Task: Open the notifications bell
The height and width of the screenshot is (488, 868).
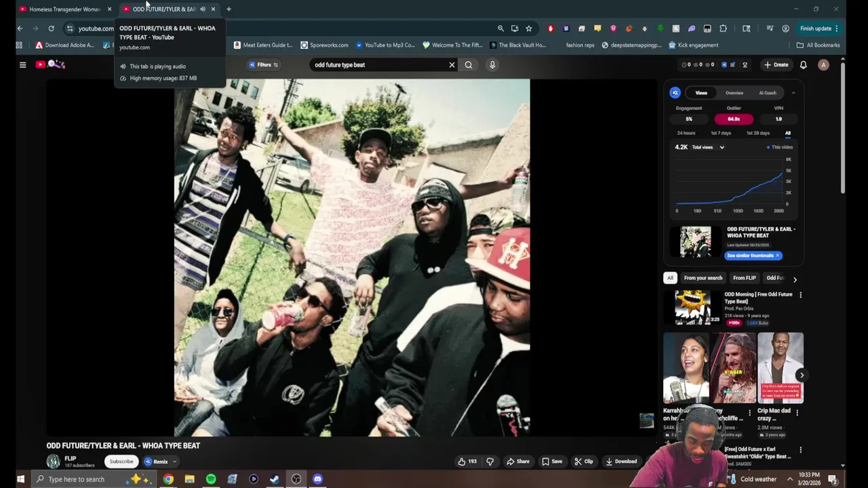Action: tap(803, 65)
